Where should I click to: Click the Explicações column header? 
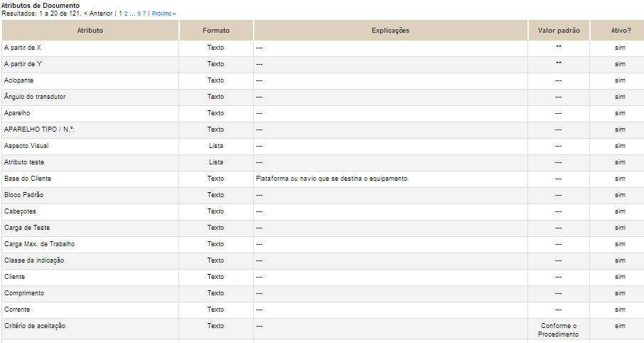[x=390, y=31]
